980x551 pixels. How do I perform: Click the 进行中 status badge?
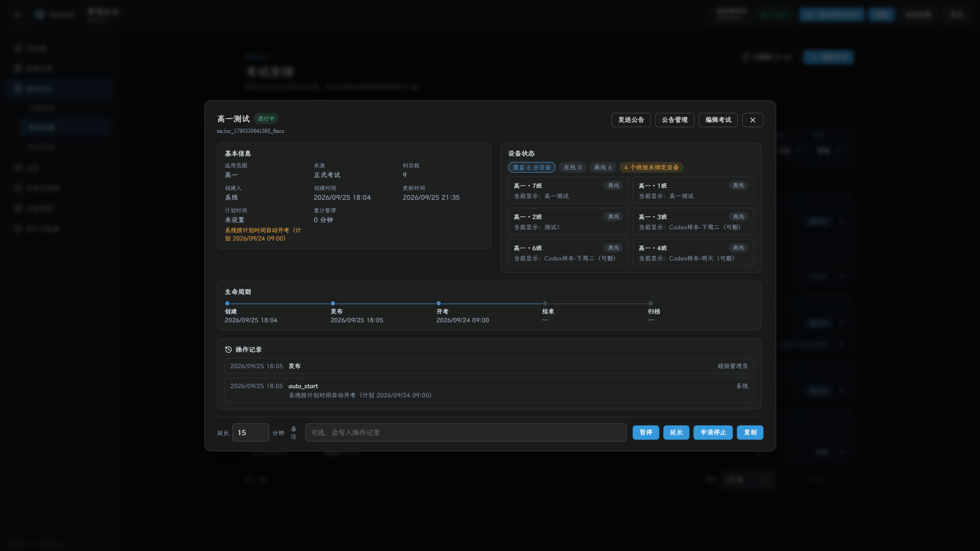pyautogui.click(x=266, y=119)
